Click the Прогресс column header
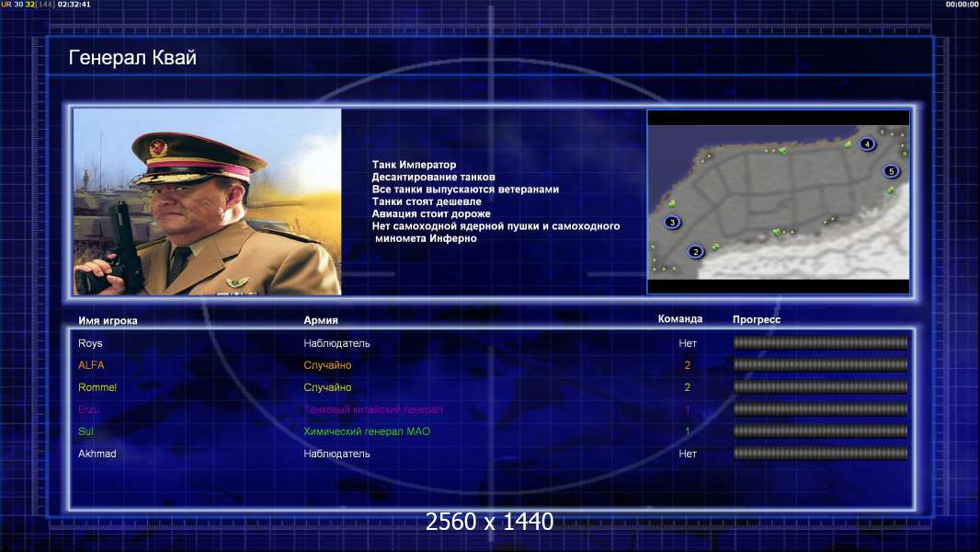Image resolution: width=980 pixels, height=552 pixels. click(757, 319)
